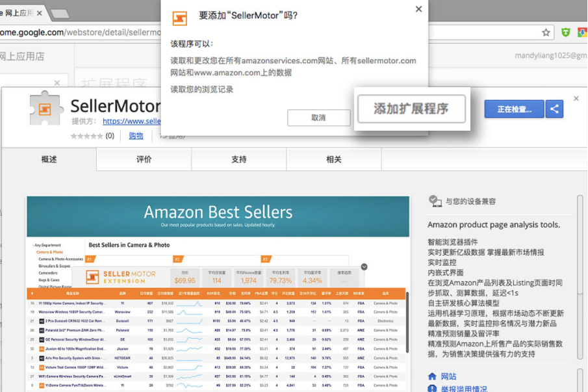Switch to the 支持 tab
588x392 pixels.
coord(239,159)
